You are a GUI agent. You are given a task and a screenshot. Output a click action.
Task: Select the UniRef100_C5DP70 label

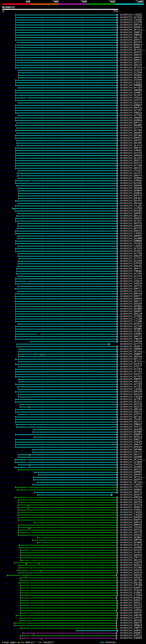[131, 628]
